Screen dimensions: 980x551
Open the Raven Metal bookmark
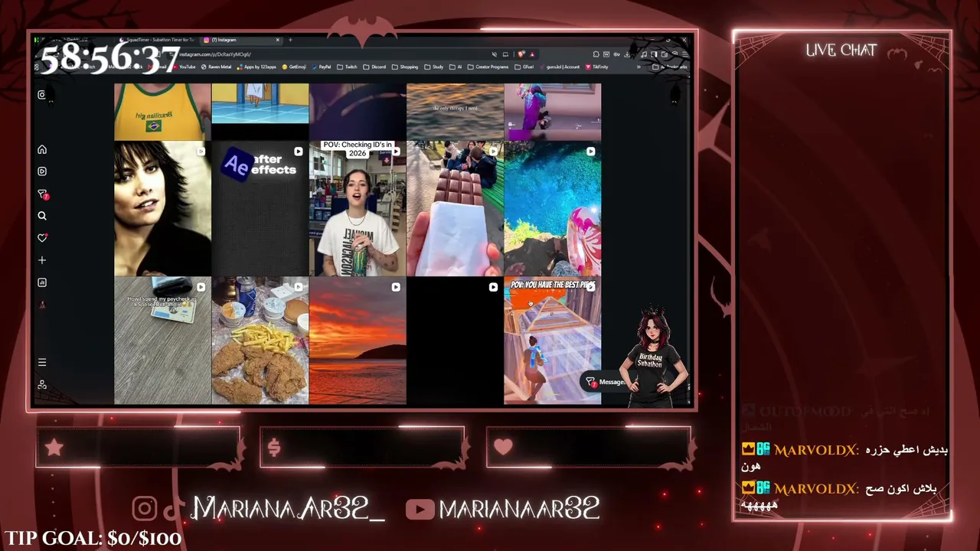click(x=217, y=67)
